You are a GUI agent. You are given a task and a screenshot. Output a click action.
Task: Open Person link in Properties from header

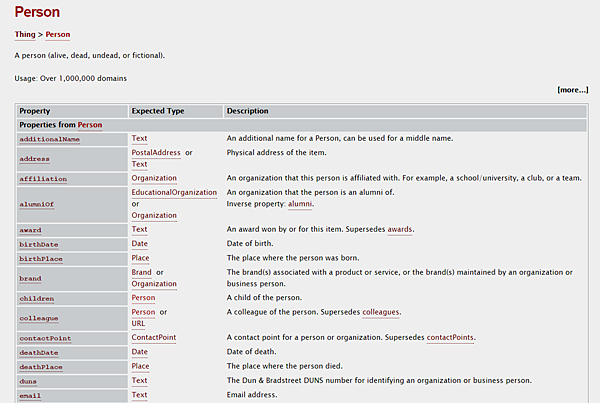coord(90,125)
